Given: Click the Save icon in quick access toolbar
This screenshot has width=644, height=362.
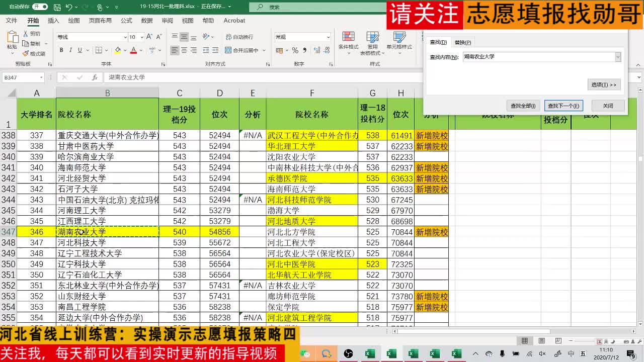Looking at the screenshot, I should point(56,7).
